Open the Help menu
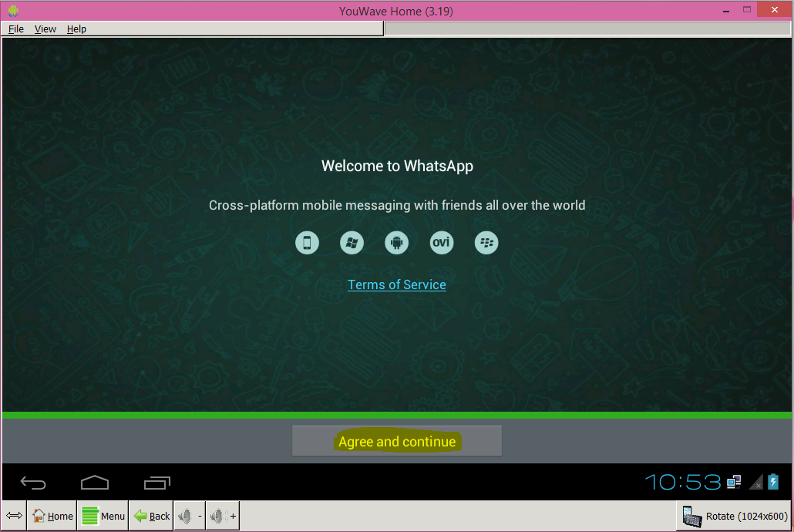The image size is (794, 532). tap(76, 29)
